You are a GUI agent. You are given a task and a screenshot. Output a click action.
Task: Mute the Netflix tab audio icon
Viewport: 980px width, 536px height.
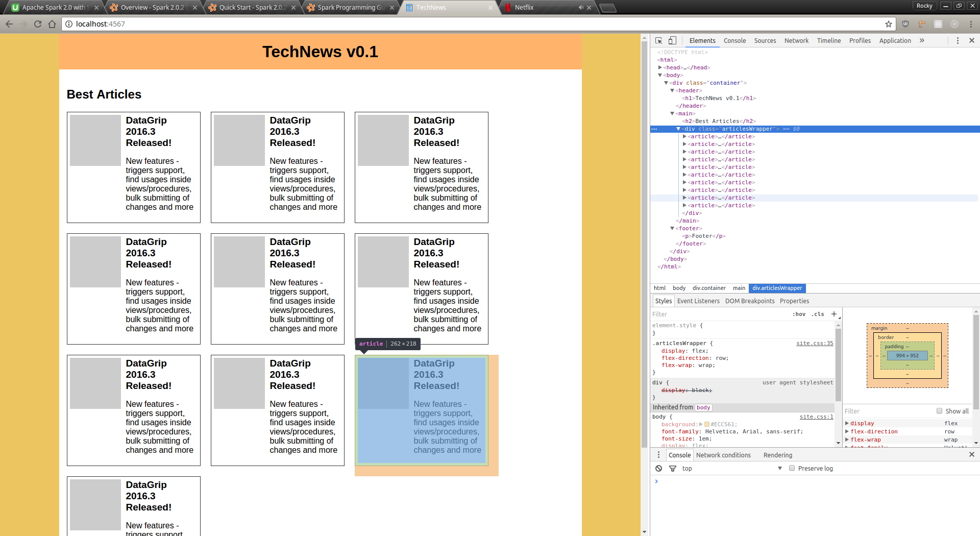click(581, 7)
